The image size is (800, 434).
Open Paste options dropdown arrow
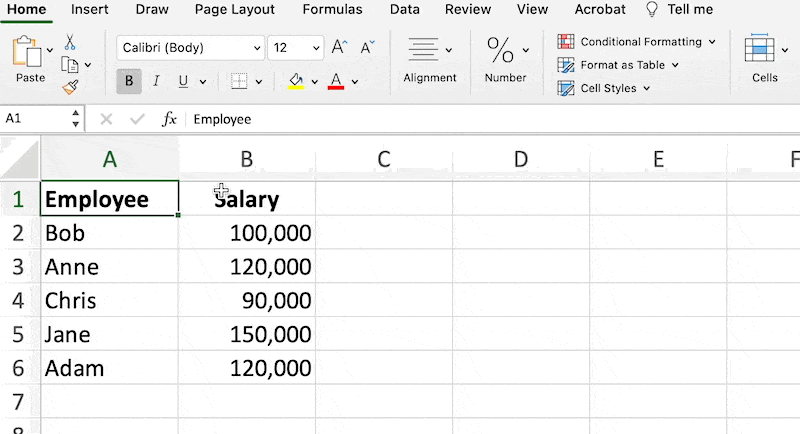[x=49, y=50]
